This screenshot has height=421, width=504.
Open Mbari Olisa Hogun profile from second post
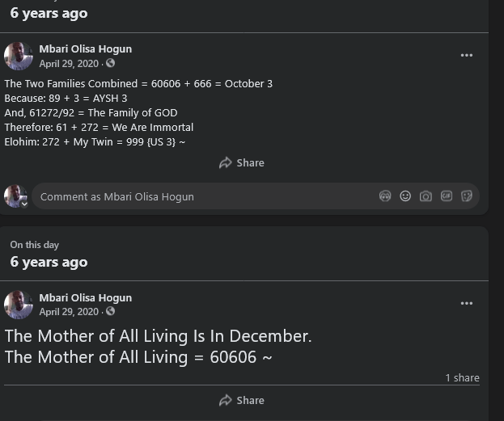85,298
